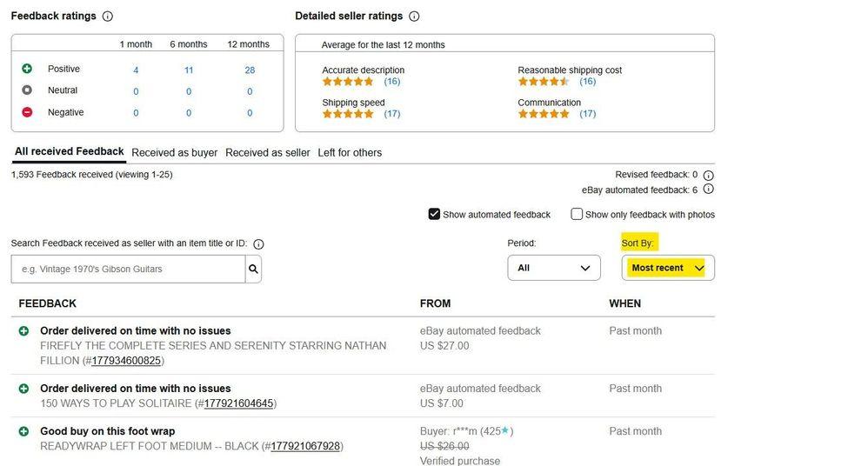
Task: Click the gray Neutral rating icon
Action: 27,90
